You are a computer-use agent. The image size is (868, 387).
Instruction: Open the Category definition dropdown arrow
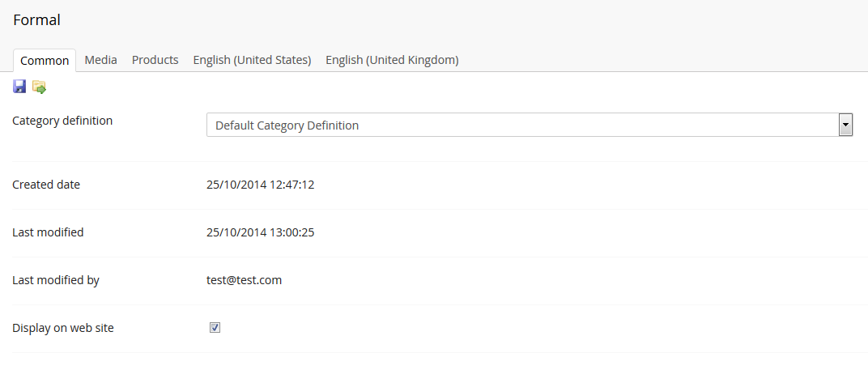tap(845, 125)
